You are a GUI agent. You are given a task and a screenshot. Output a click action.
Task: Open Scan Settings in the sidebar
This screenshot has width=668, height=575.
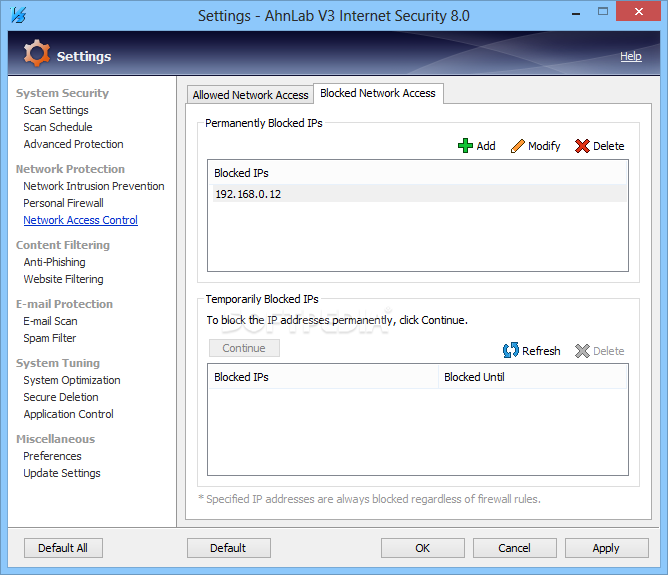(x=56, y=110)
